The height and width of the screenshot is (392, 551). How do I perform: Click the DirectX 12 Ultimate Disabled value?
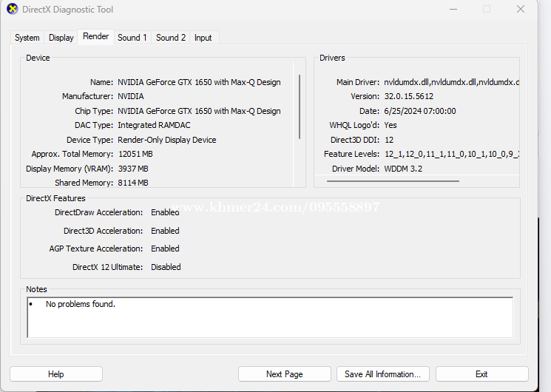166,267
